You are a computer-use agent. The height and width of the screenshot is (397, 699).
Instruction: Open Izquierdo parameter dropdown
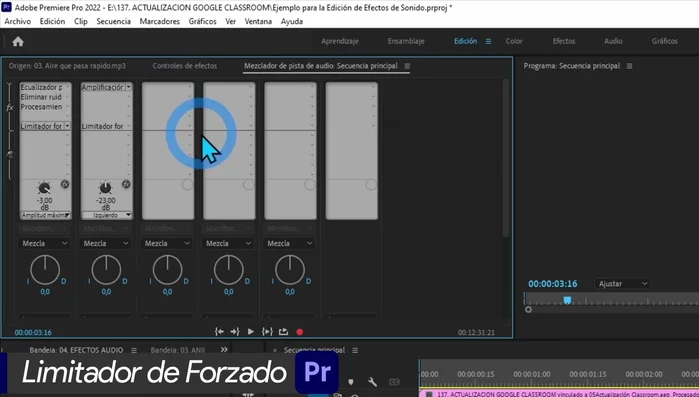[107, 215]
